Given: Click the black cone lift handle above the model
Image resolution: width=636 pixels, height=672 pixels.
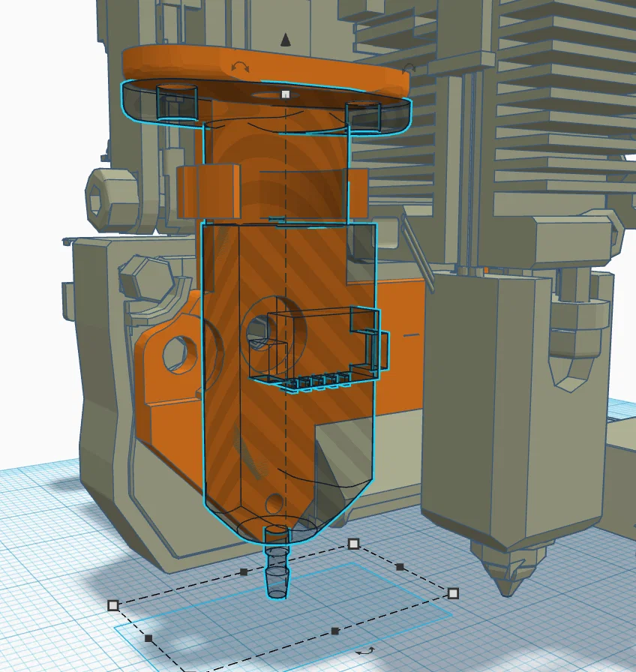Looking at the screenshot, I should (x=286, y=40).
